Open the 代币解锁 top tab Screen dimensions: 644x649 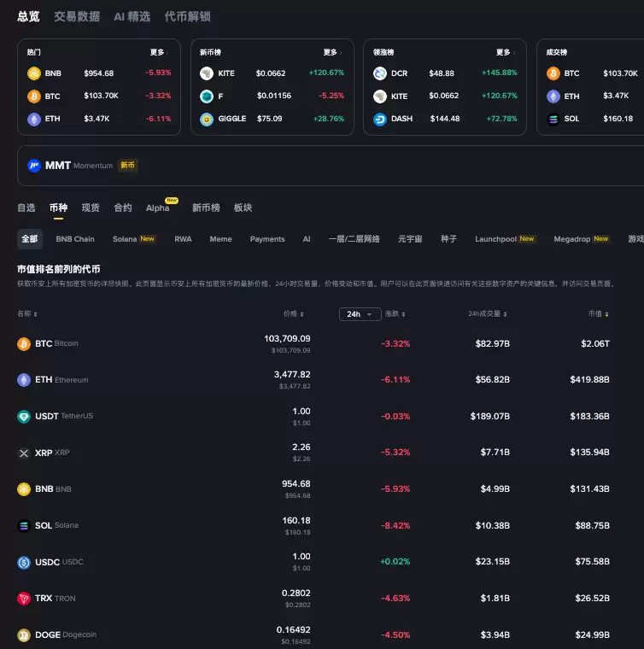(x=187, y=16)
